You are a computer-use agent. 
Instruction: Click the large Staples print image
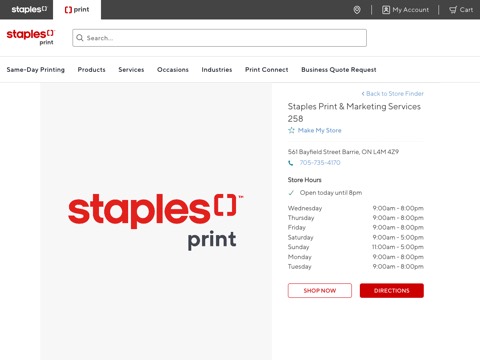coord(156,221)
